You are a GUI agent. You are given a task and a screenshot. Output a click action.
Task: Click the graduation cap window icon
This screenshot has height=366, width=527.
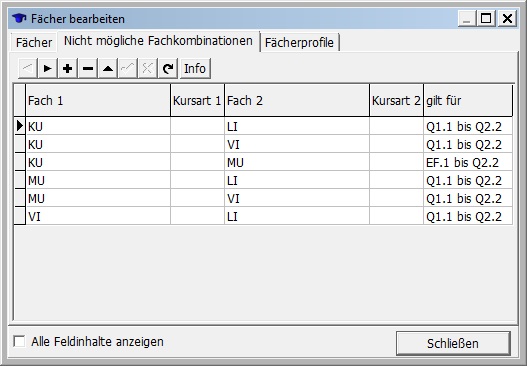(19, 18)
